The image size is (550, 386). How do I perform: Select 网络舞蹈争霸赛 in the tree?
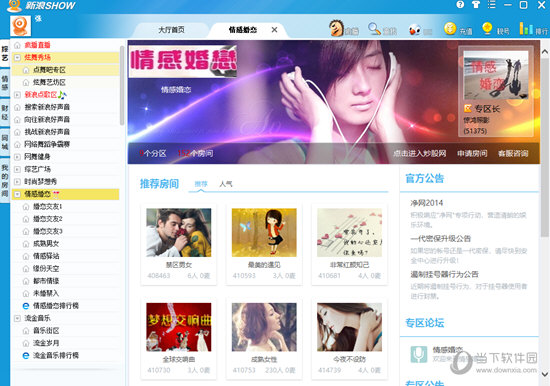(x=47, y=144)
